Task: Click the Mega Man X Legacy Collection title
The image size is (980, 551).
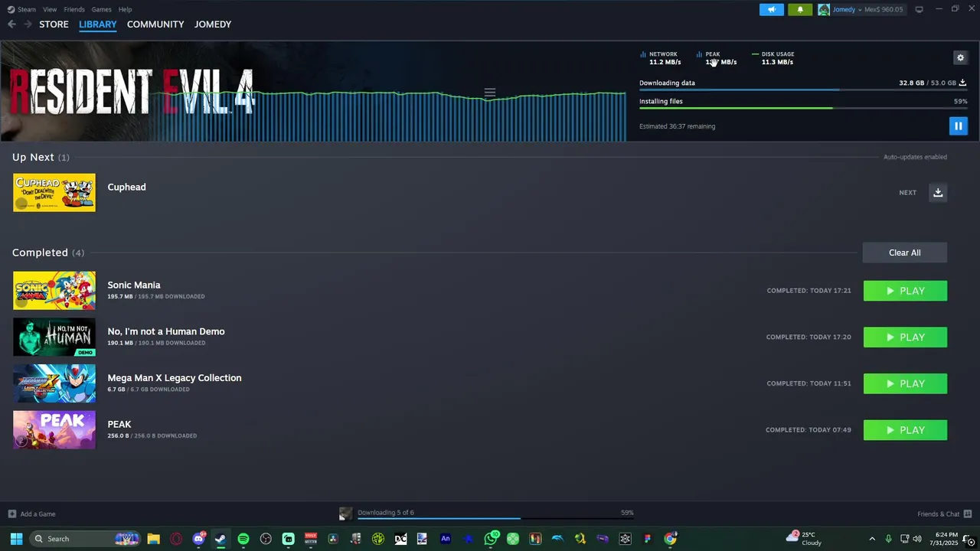Action: (175, 378)
